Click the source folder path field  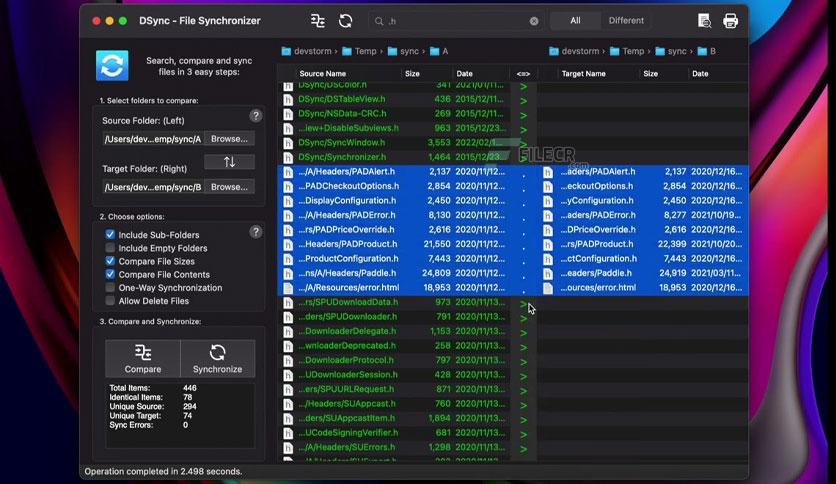(153, 139)
